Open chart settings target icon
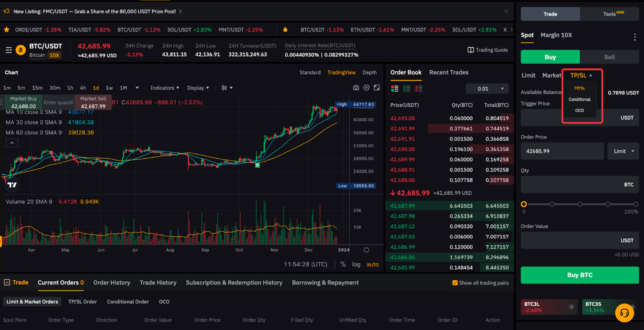 tap(366, 88)
